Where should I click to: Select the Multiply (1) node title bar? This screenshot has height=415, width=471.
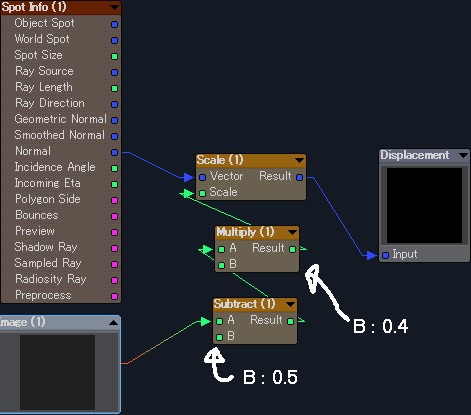257,232
